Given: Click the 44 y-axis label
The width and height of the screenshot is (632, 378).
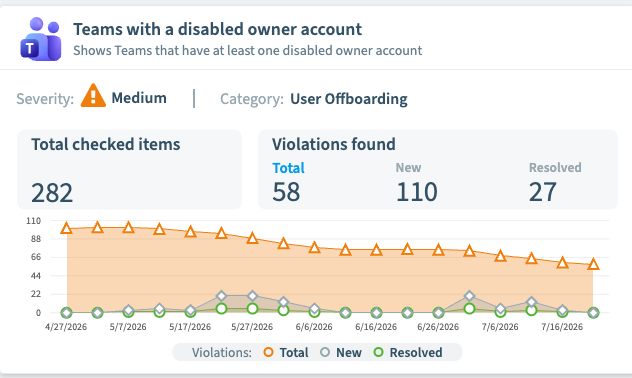Looking at the screenshot, I should (x=36, y=276).
